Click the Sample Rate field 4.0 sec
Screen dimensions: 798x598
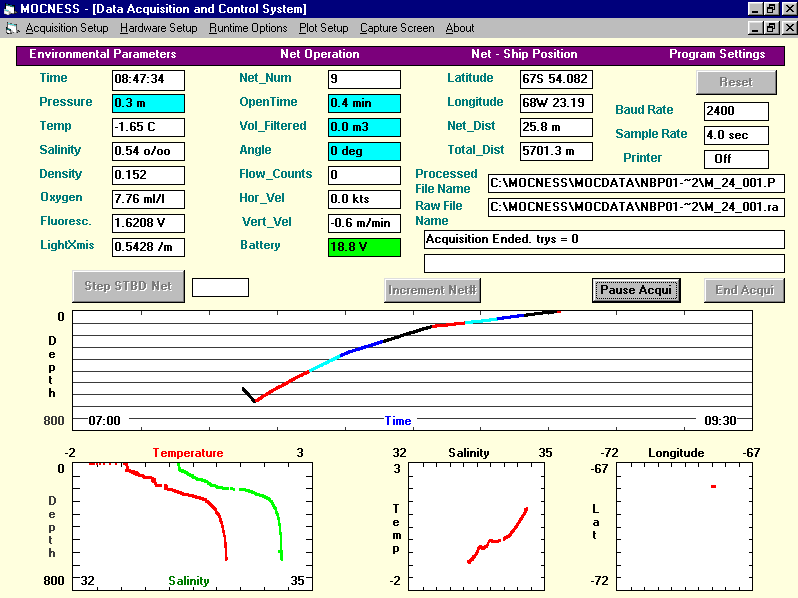(x=736, y=135)
